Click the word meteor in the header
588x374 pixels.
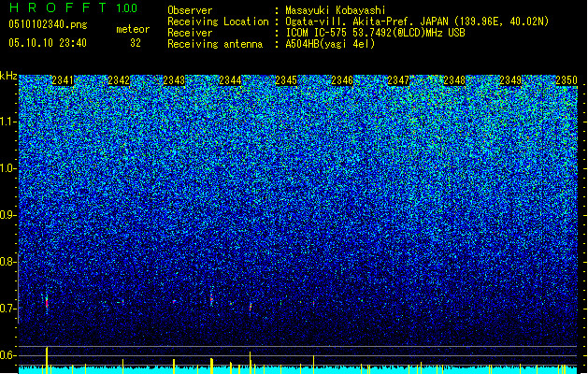(x=133, y=29)
